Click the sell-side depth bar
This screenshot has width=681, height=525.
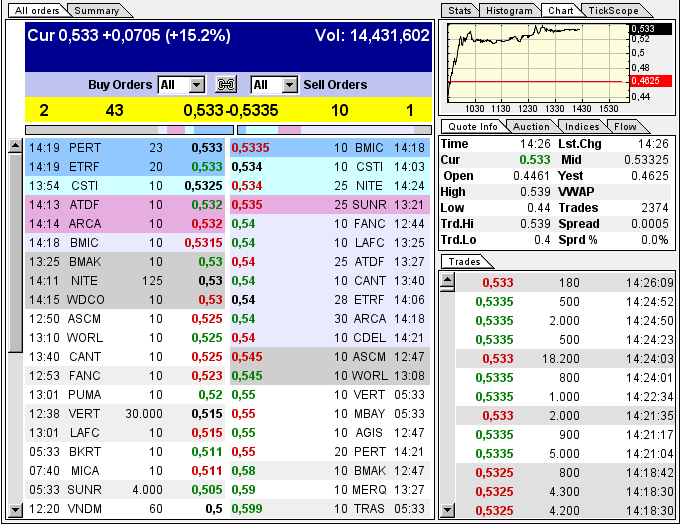click(334, 130)
